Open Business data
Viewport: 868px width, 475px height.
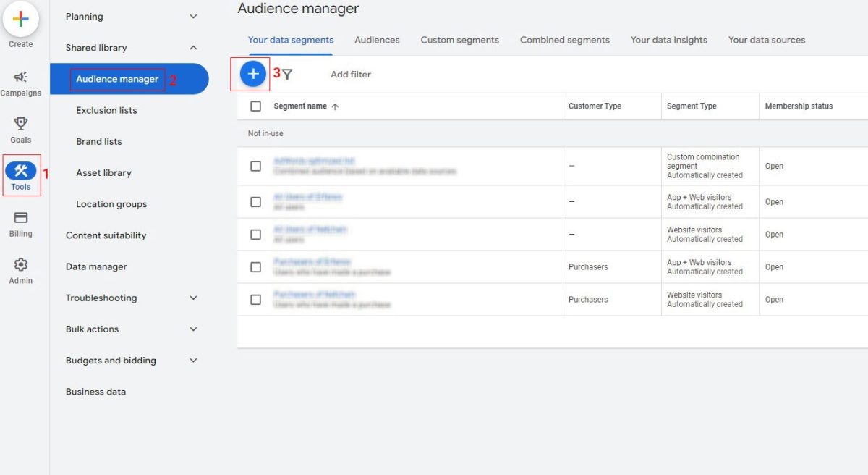pos(95,392)
